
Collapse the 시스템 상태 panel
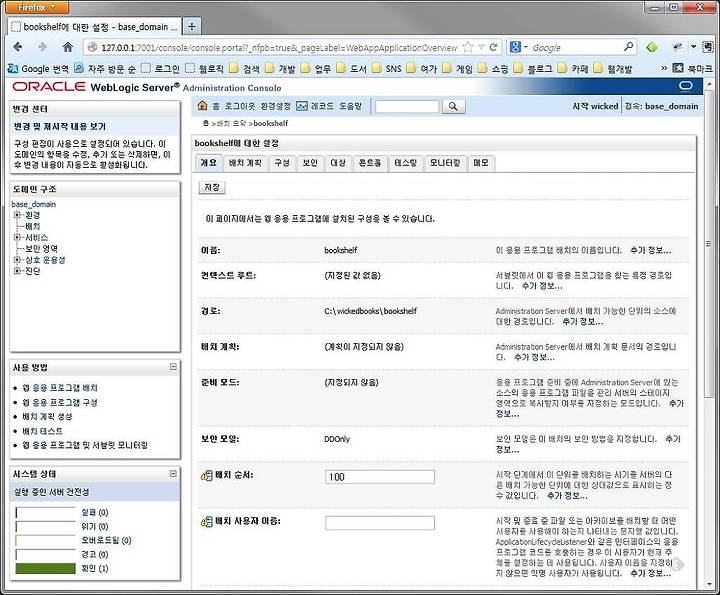pyautogui.click(x=173, y=473)
